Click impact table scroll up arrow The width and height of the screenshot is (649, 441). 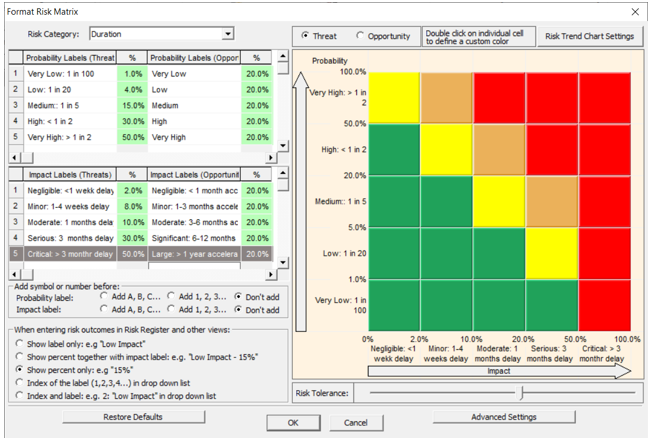coord(283,173)
